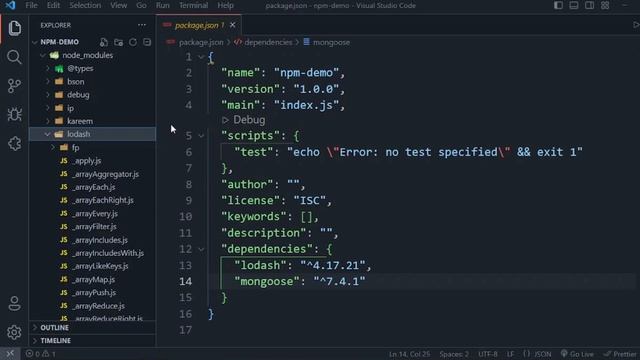The width and height of the screenshot is (640, 360).
Task: Open the File menu
Action: pos(31,5)
